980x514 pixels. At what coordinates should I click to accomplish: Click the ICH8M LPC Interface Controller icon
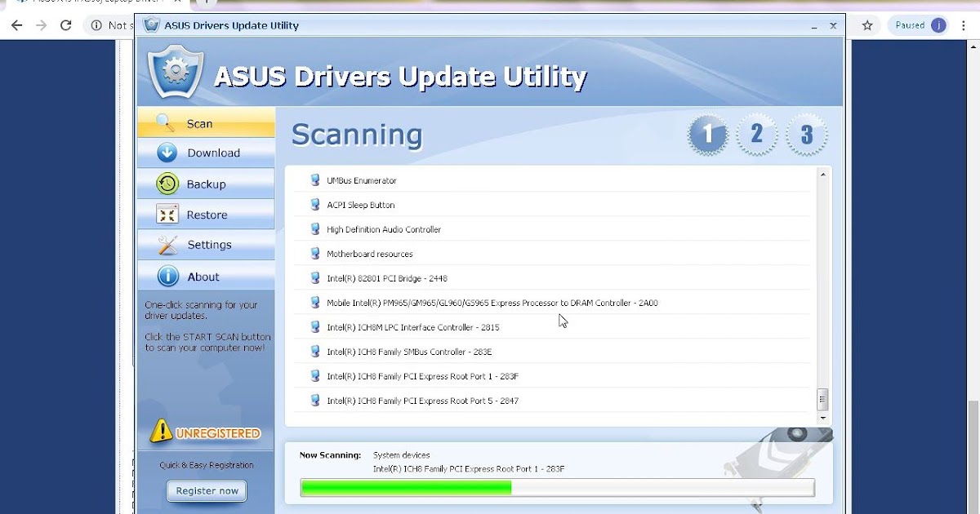coord(315,327)
